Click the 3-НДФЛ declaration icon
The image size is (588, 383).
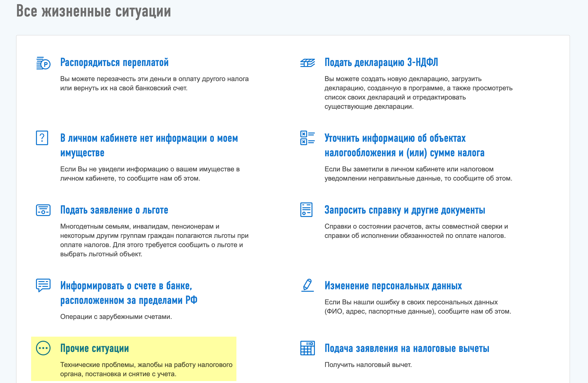307,63
